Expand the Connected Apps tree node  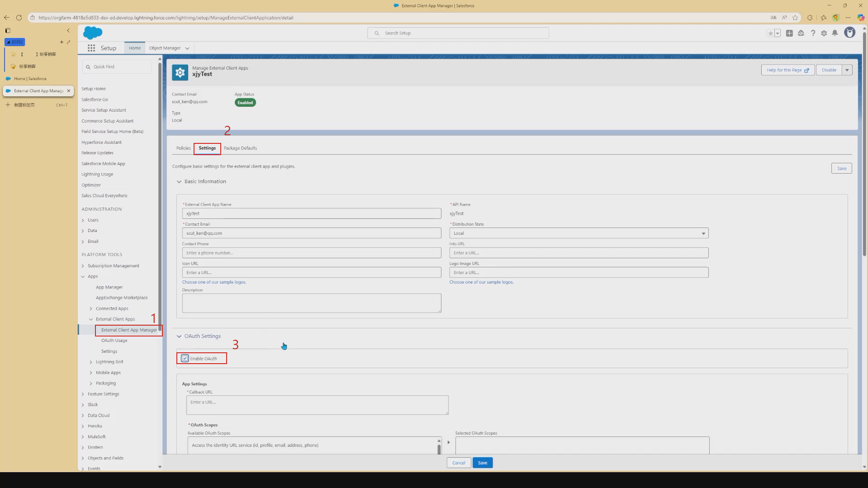[x=91, y=309]
